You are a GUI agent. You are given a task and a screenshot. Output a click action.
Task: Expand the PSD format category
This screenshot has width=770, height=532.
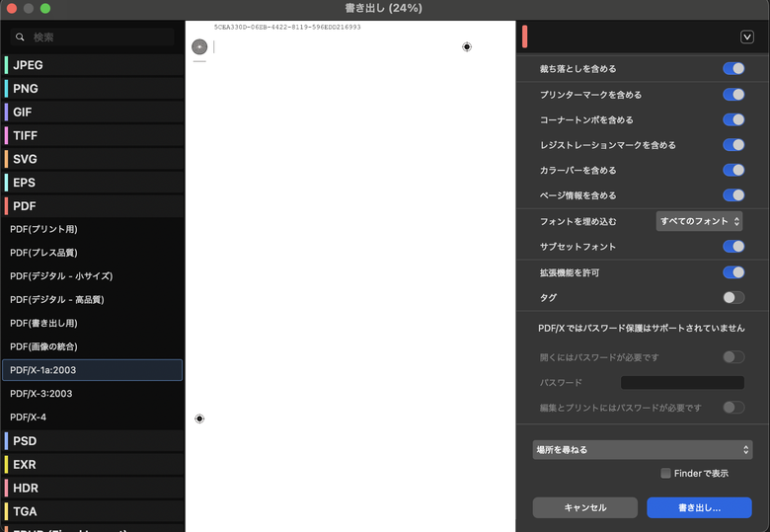point(93,441)
